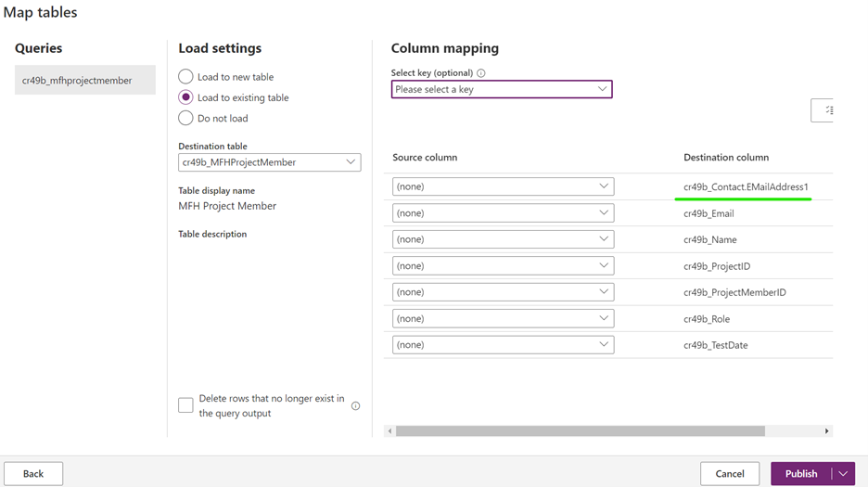Select cr49b_mfhprojectmember query
The height and width of the screenshot is (487, 868).
[84, 81]
